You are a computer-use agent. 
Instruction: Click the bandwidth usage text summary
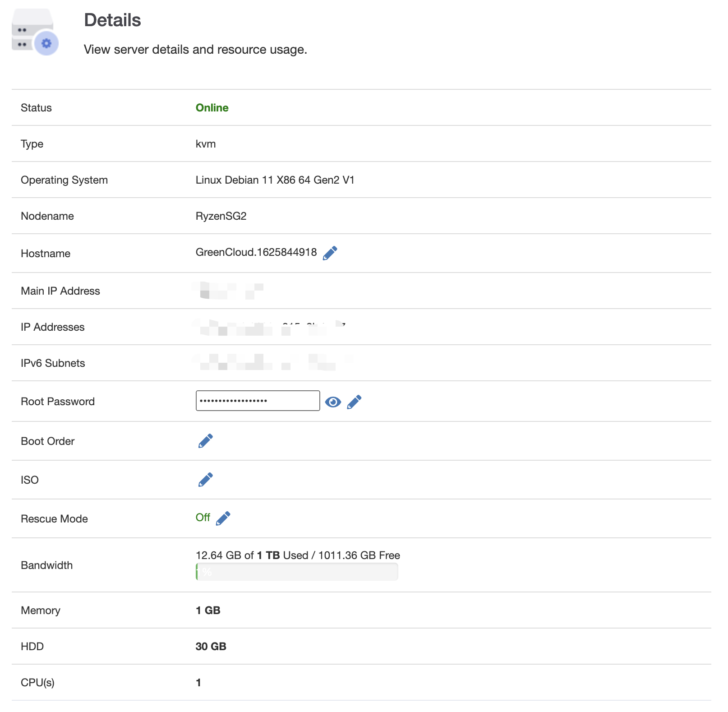pyautogui.click(x=298, y=555)
